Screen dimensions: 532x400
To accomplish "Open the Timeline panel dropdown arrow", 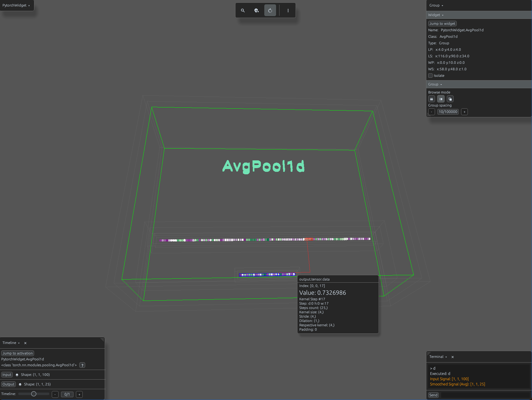I will 19,343.
